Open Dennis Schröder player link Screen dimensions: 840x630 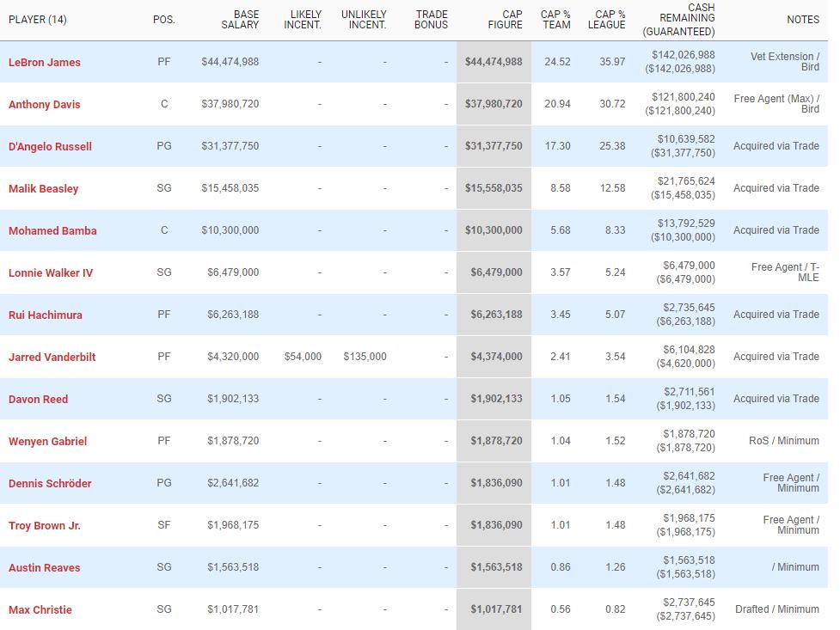click(50, 483)
